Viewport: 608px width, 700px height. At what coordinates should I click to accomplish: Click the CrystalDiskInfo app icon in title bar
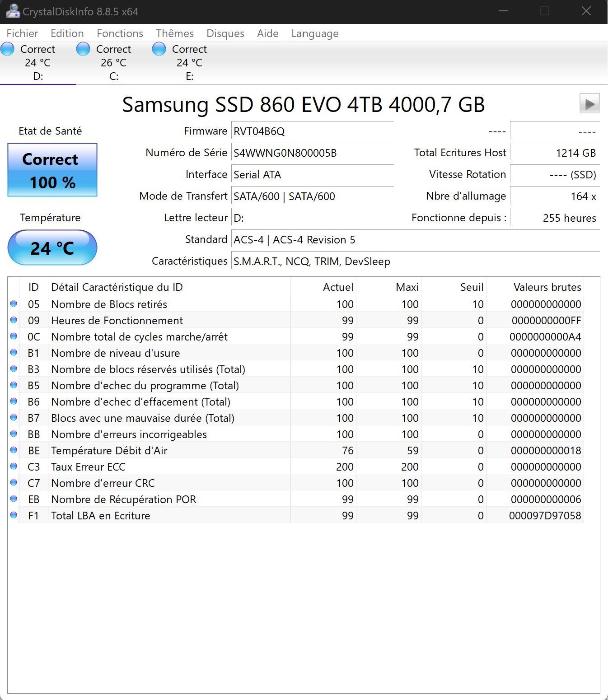(x=12, y=11)
